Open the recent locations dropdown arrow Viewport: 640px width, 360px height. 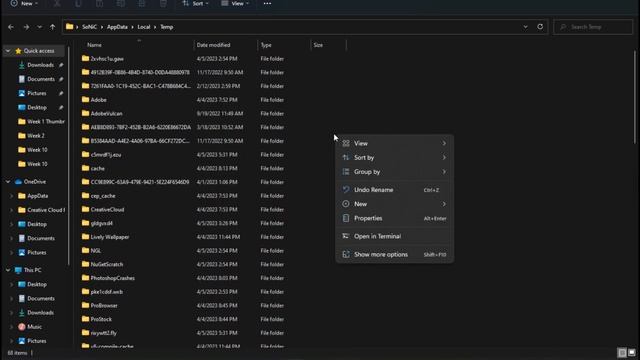point(39,27)
